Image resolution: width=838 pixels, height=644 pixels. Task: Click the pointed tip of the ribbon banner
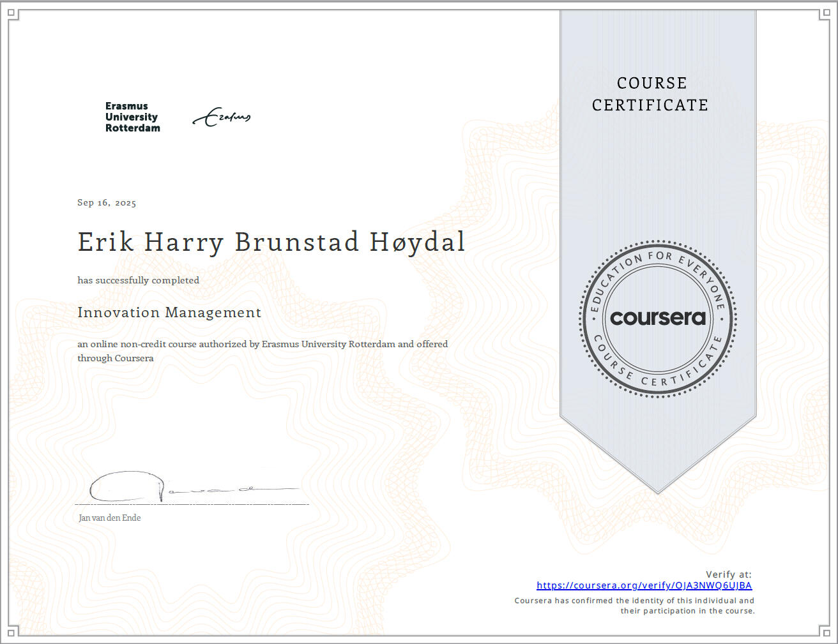pyautogui.click(x=658, y=489)
